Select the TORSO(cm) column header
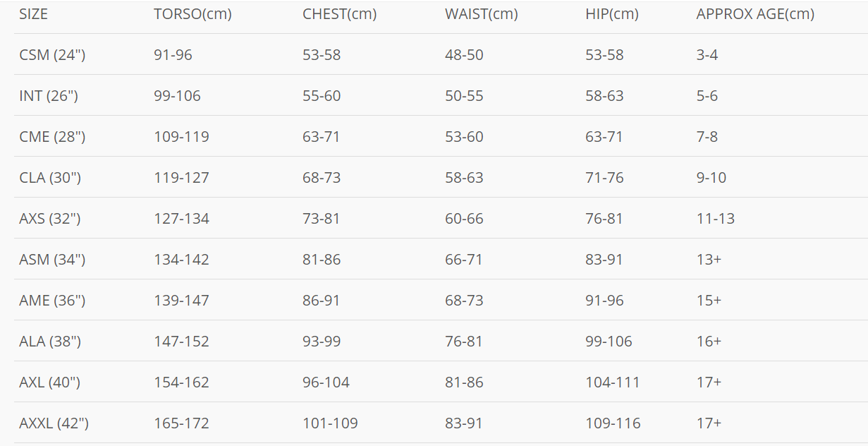The height and width of the screenshot is (446, 868). [x=192, y=14]
